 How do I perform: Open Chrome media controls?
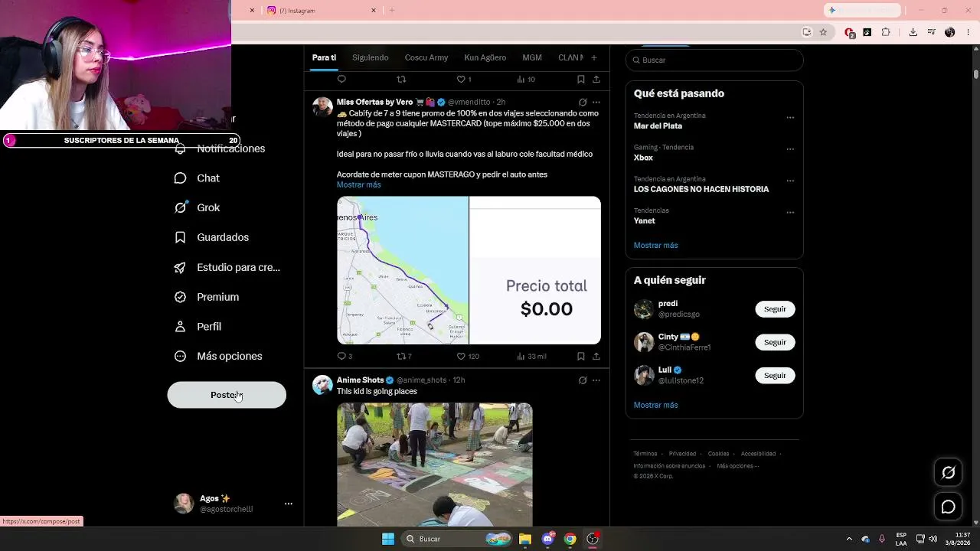pyautogui.click(x=931, y=32)
